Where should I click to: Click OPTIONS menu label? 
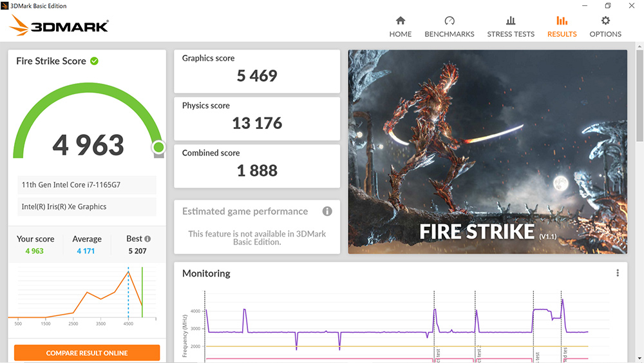tap(605, 34)
